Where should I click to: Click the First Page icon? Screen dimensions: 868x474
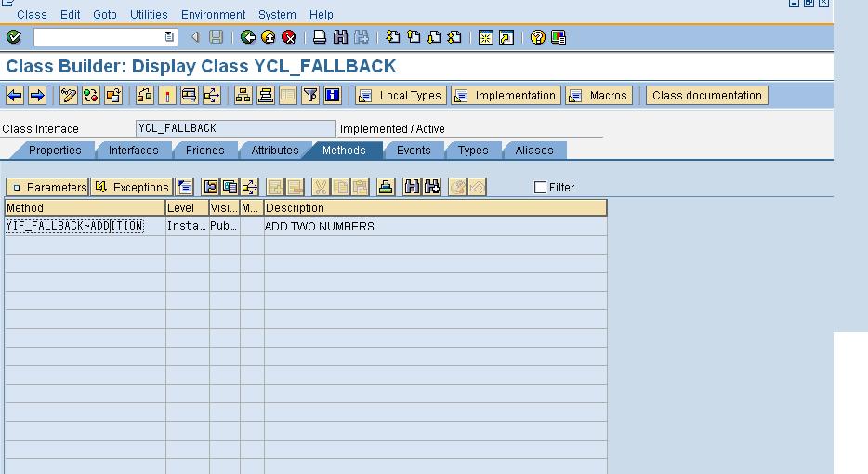click(392, 37)
